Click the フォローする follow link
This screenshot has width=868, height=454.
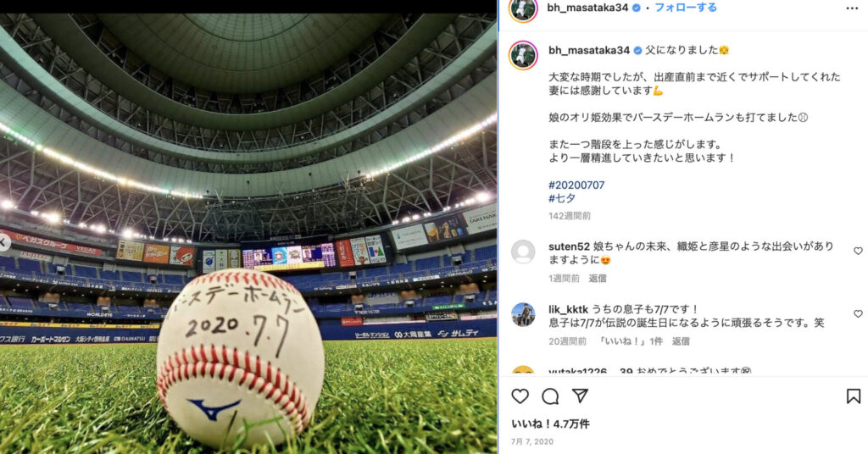click(685, 8)
